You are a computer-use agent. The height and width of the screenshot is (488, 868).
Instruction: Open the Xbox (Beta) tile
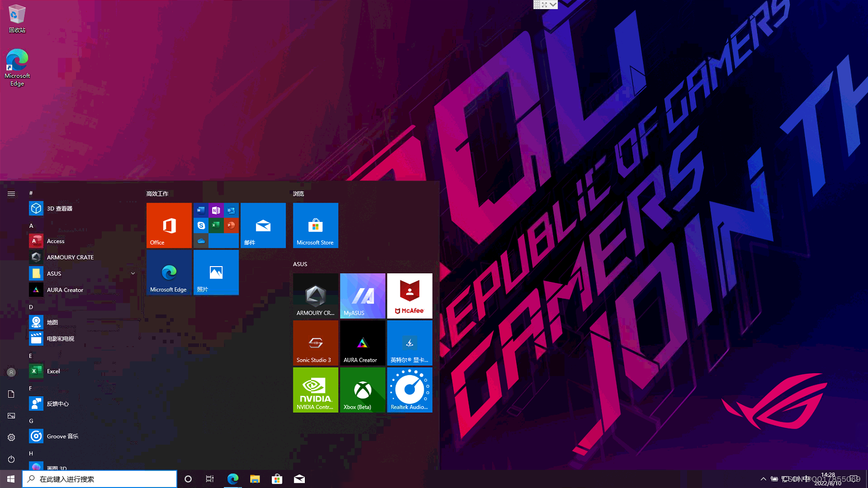click(x=362, y=390)
